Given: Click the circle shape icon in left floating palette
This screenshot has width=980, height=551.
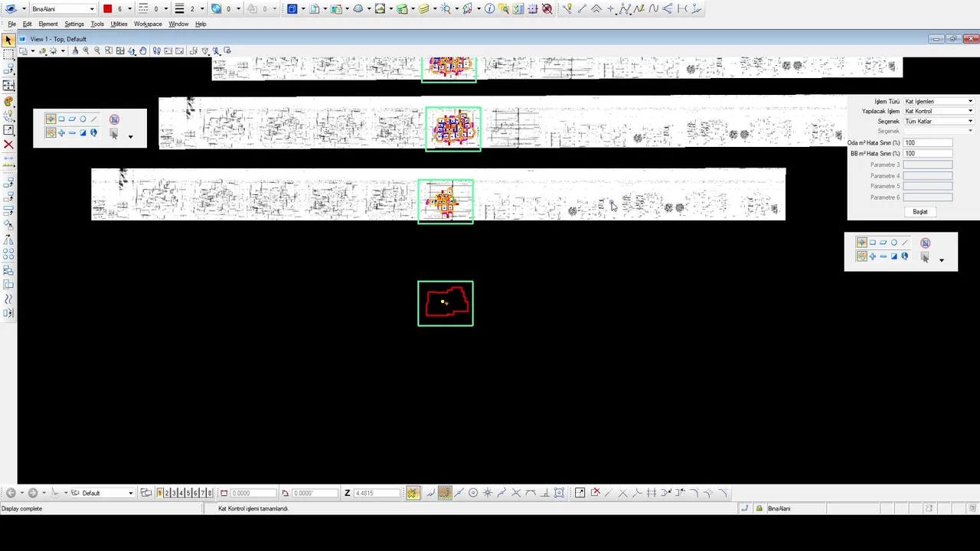Looking at the screenshot, I should pos(83,119).
